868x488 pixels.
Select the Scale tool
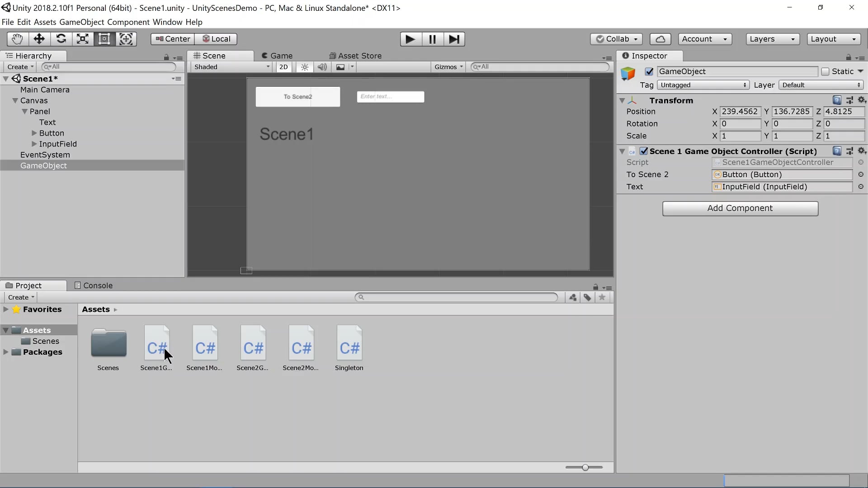(83, 39)
